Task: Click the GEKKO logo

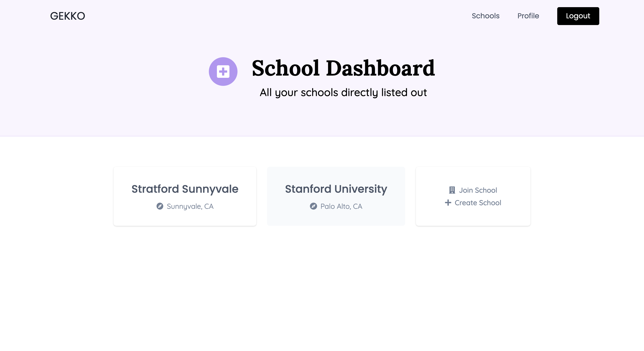Action: coord(68,16)
